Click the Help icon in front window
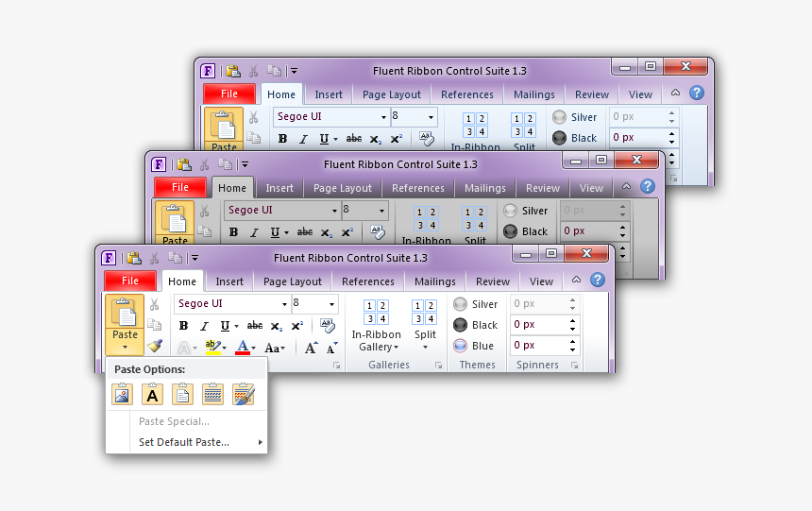Screen dimensions: 812x511 click(x=597, y=280)
